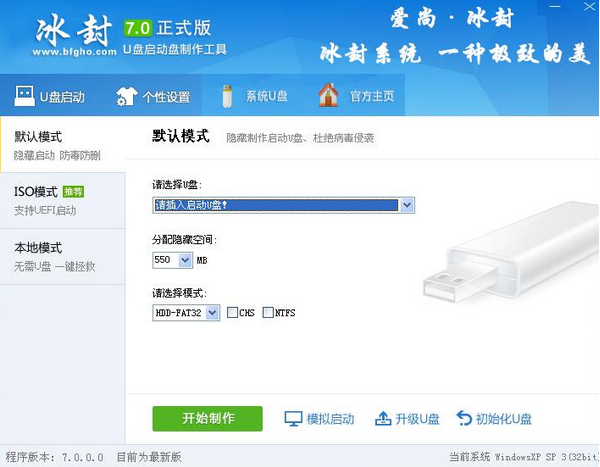Open the 升级U盘 link
The width and height of the screenshot is (600, 467).
click(x=415, y=419)
